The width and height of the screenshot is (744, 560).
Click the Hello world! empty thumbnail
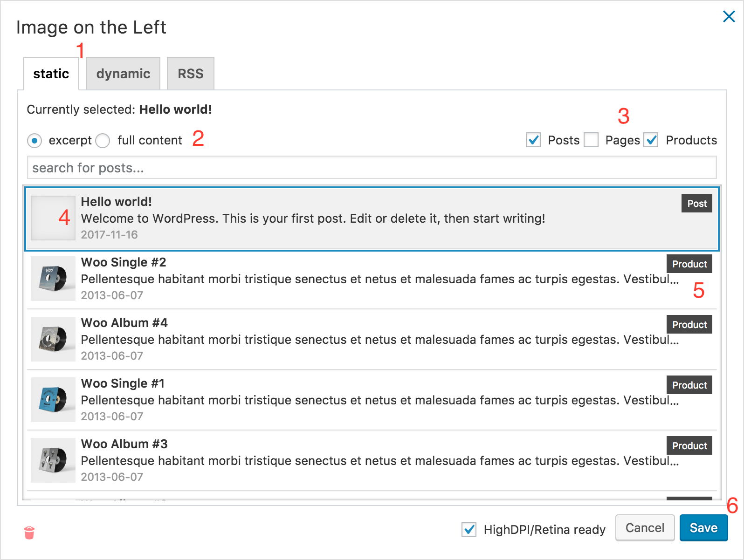click(x=53, y=218)
